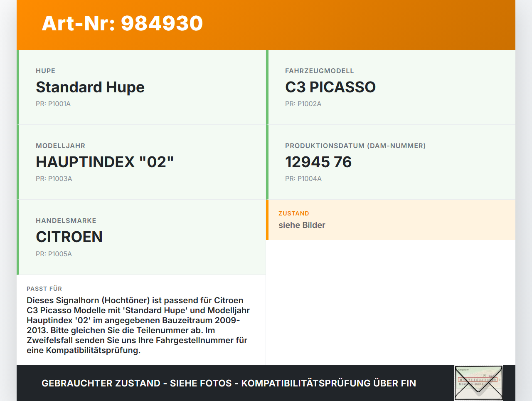Click the DAM number 12945 76
Screen dimensions: 532x401
point(318,162)
